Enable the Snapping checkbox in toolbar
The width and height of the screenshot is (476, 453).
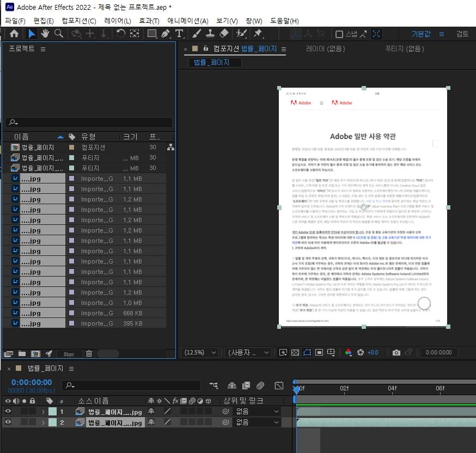click(339, 34)
